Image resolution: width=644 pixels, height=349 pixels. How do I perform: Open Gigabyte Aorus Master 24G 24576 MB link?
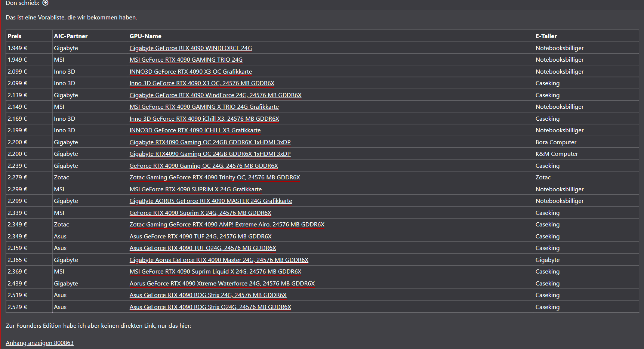[219, 260]
